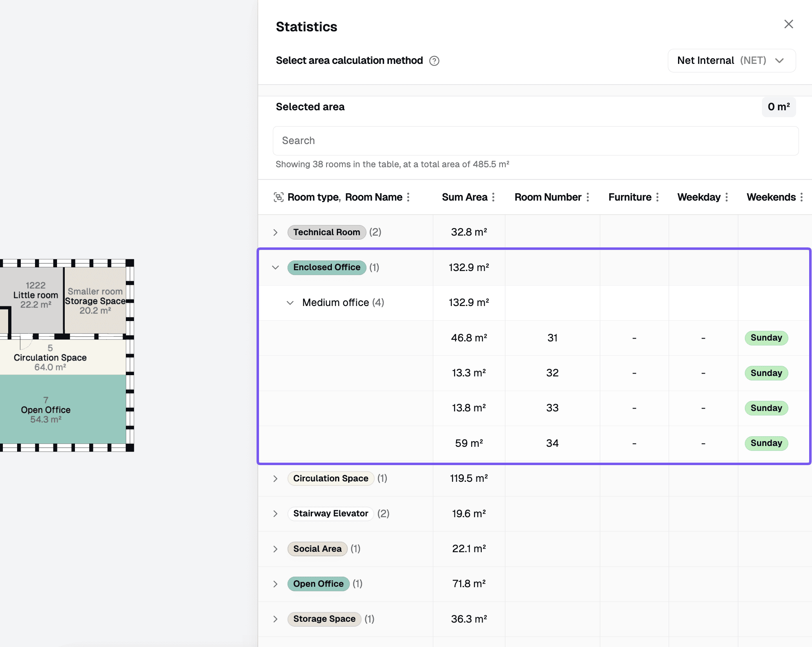812x647 pixels.
Task: Open the Sum Area column options menu
Action: point(493,197)
